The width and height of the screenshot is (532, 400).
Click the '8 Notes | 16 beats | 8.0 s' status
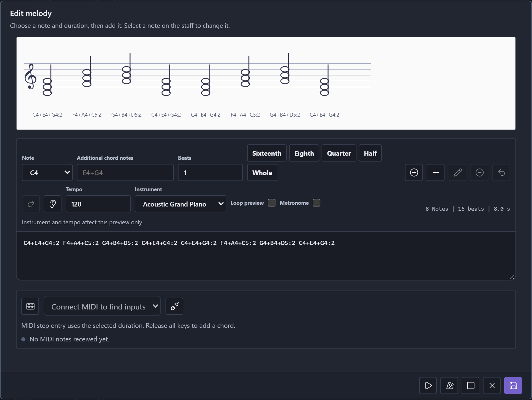pos(468,209)
